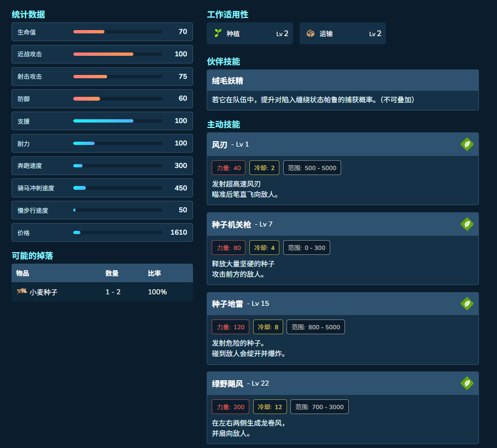Viewport: 497px width, 448px height.
Task: Click the transport box icon
Action: point(311,33)
